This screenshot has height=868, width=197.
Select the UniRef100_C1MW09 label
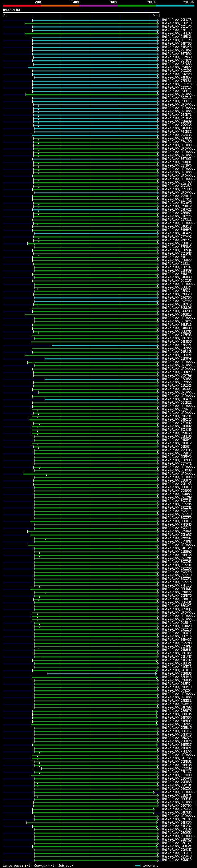pos(176,358)
